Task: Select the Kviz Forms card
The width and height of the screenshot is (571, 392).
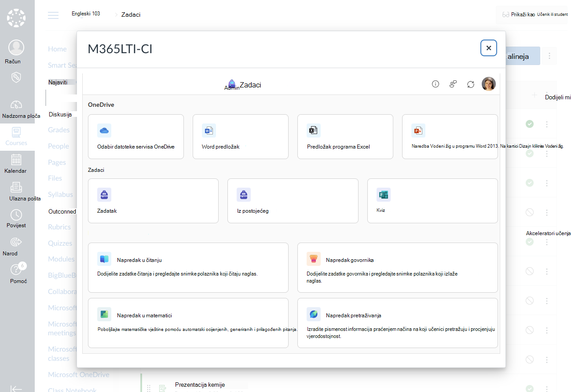Action: tap(432, 201)
